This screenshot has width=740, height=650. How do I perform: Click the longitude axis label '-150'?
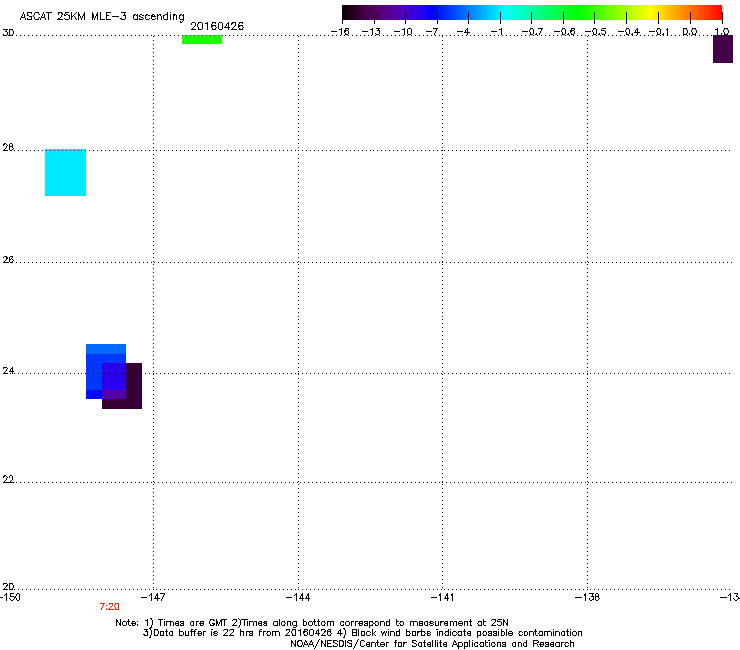10,597
